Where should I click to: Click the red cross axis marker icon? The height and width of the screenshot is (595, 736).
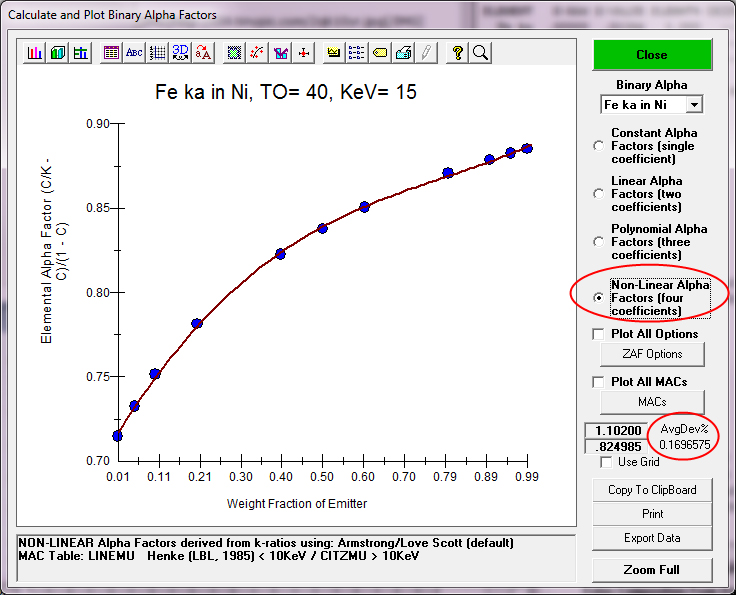tap(304, 53)
